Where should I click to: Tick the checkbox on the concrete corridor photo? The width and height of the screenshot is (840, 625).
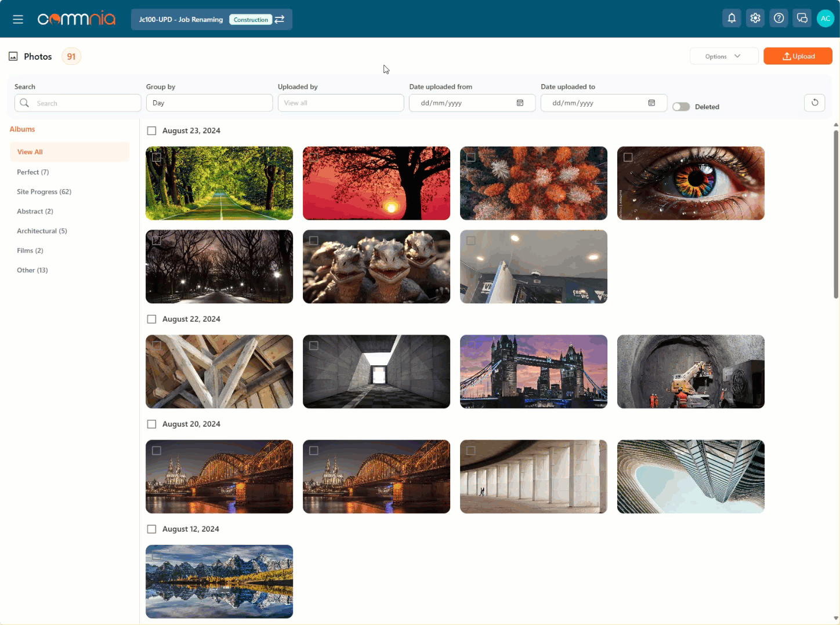click(x=314, y=346)
